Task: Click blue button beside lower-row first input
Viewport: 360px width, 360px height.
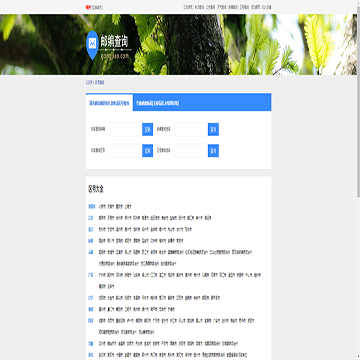Action: (x=147, y=151)
